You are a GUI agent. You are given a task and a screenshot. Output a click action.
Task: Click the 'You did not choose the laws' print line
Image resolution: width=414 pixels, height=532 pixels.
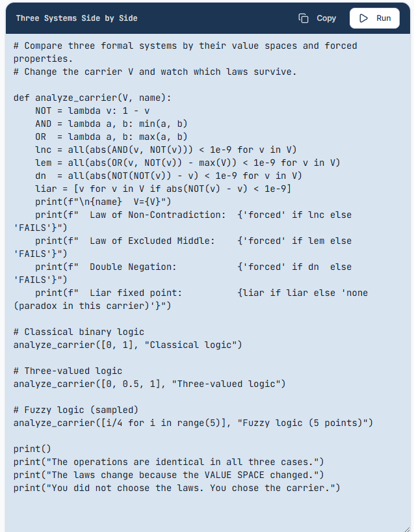coord(177,488)
